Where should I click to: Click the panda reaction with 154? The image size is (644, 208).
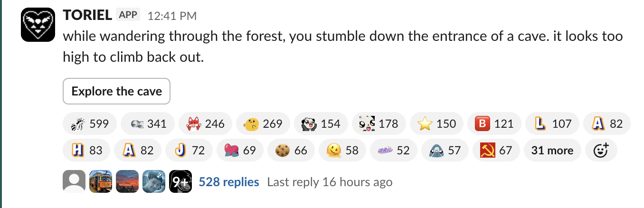pyautogui.click(x=321, y=124)
